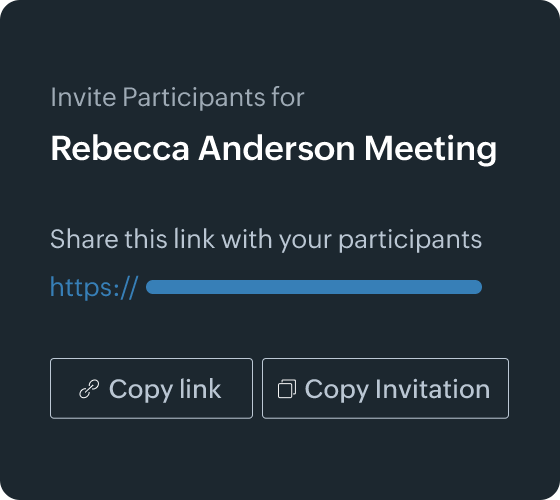Click the word Rebecca in the title

tap(120, 149)
